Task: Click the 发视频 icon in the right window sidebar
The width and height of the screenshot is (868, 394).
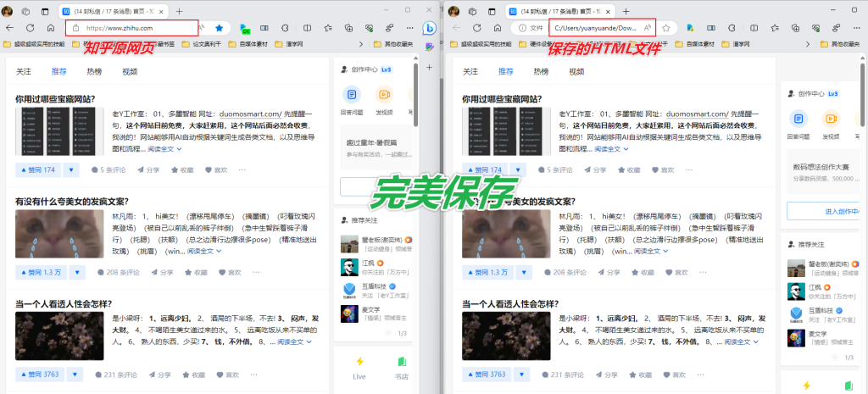Action: click(831, 119)
